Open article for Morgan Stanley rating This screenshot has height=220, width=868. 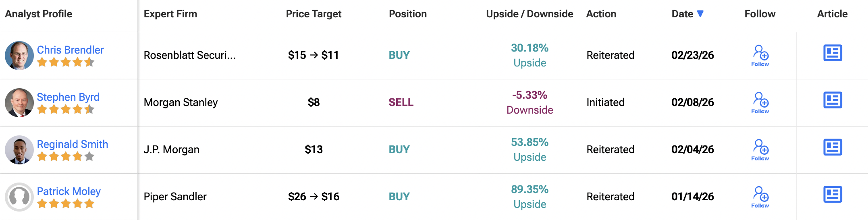pos(833,100)
